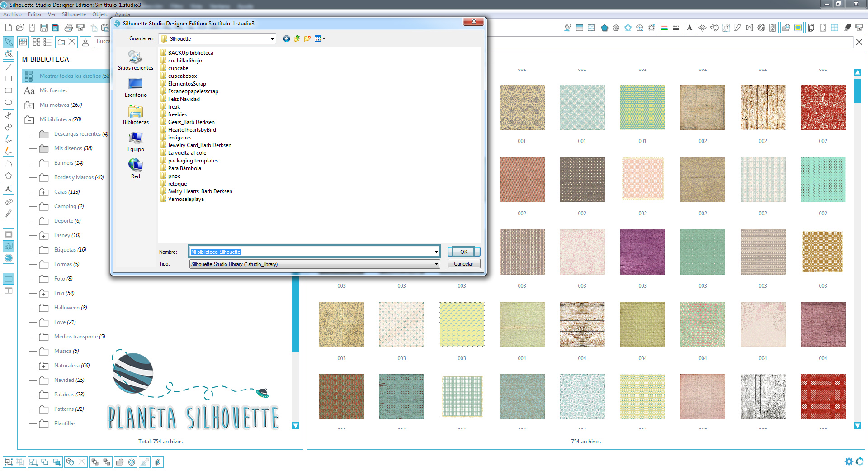The height and width of the screenshot is (471, 868).
Task: Open the view menu dropdown in save dialog
Action: [320, 39]
